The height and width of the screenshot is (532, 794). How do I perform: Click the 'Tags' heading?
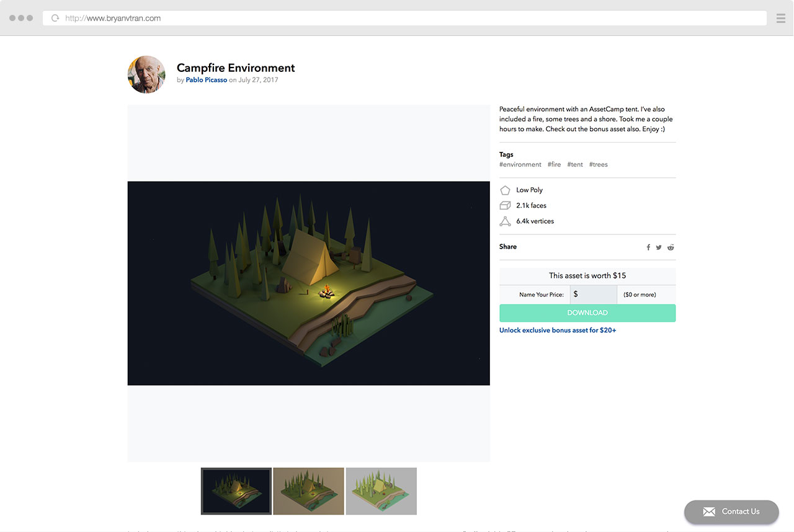pyautogui.click(x=506, y=154)
